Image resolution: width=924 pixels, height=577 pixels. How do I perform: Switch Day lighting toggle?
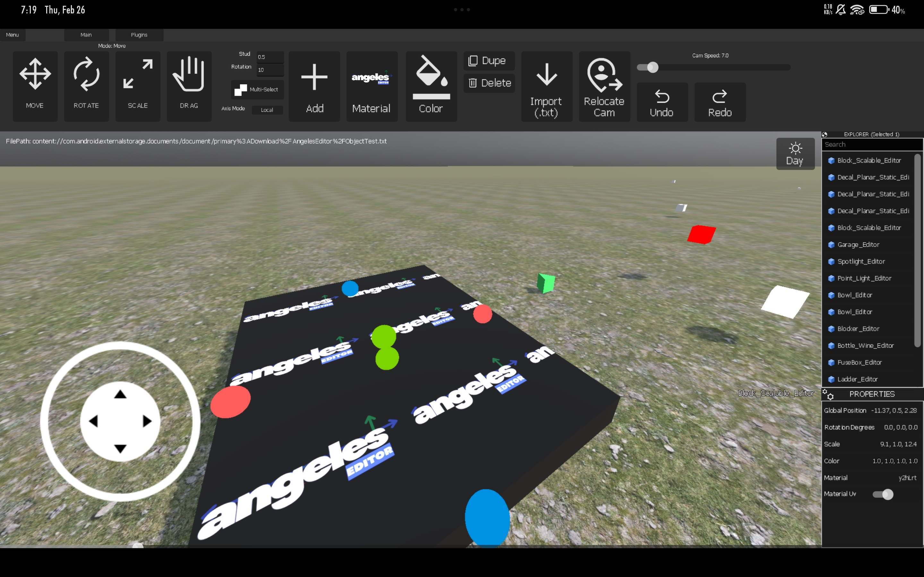(795, 154)
